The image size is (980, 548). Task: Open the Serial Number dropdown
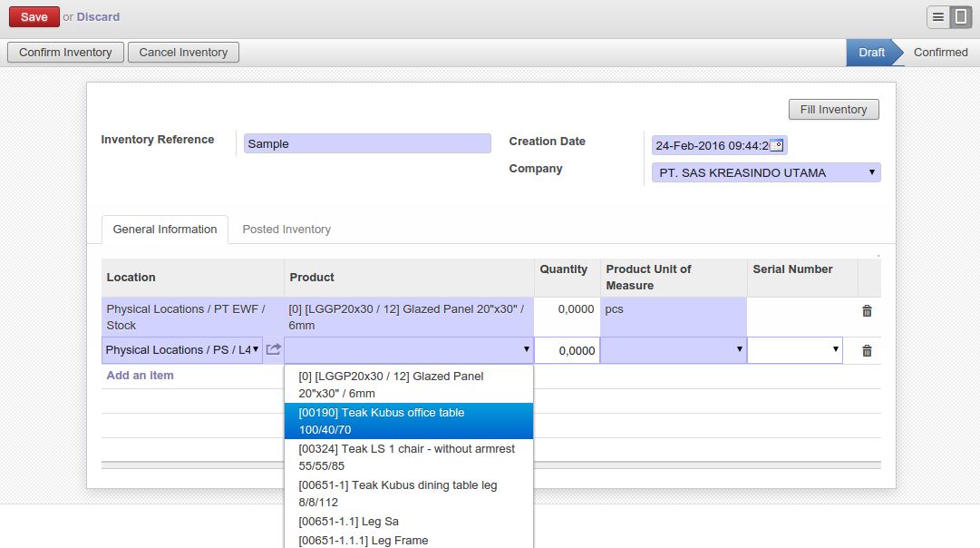click(x=835, y=349)
